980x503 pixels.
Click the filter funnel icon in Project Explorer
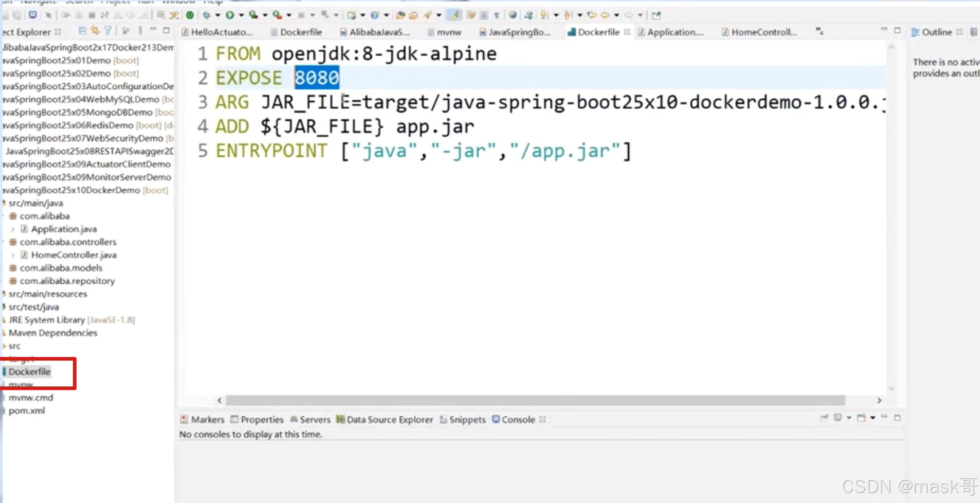pos(108,31)
